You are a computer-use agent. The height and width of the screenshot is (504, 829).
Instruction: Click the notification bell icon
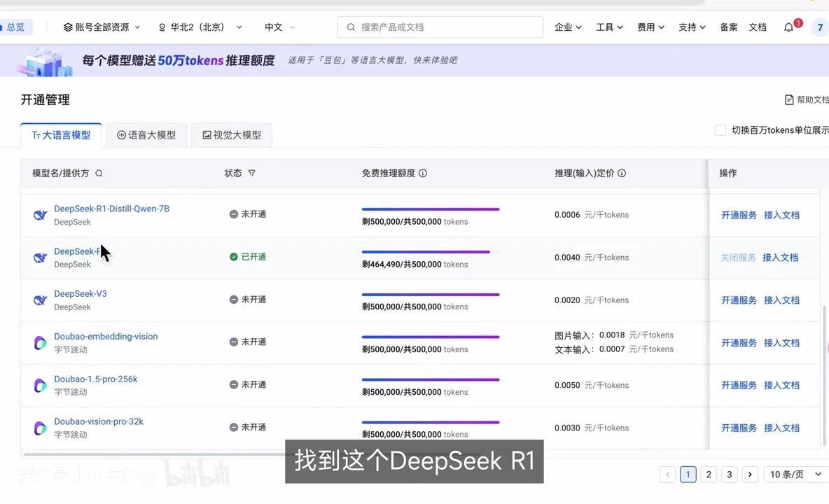click(788, 27)
